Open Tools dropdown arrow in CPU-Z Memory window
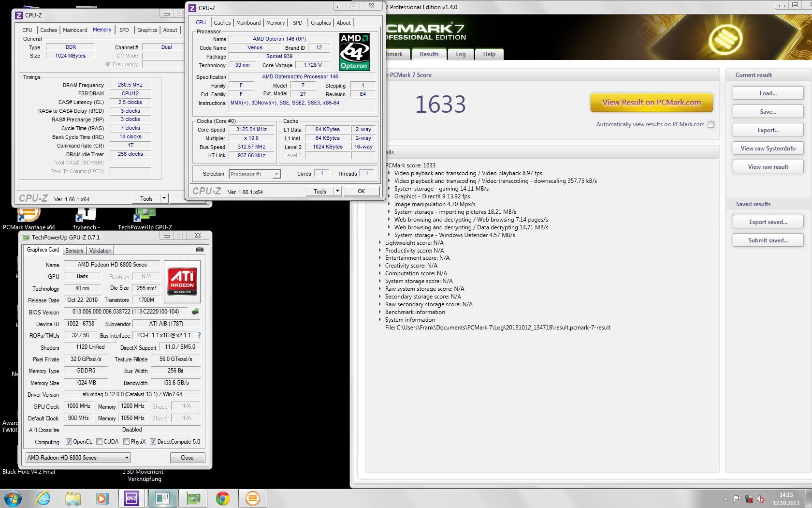Viewport: 812px width, 508px height. 164,198
